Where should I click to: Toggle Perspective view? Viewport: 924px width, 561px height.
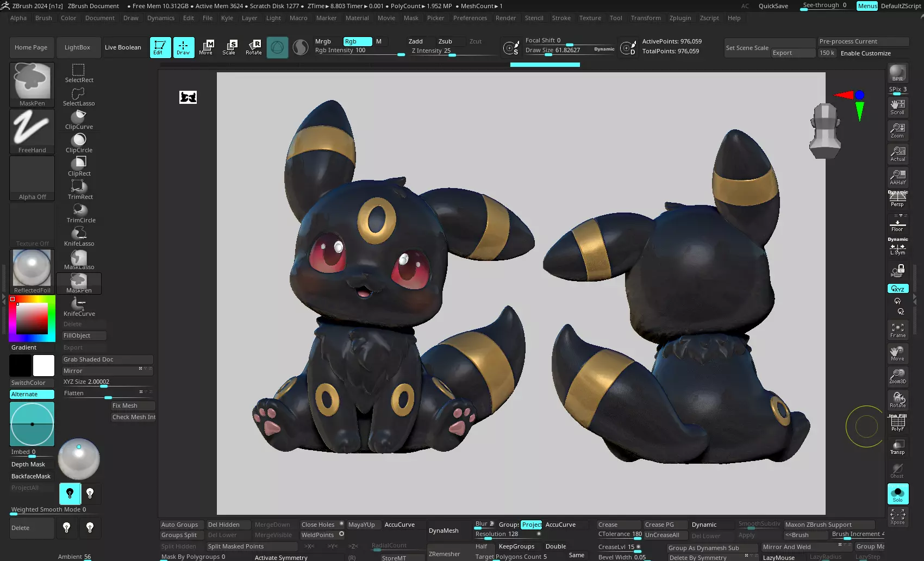pos(897,199)
